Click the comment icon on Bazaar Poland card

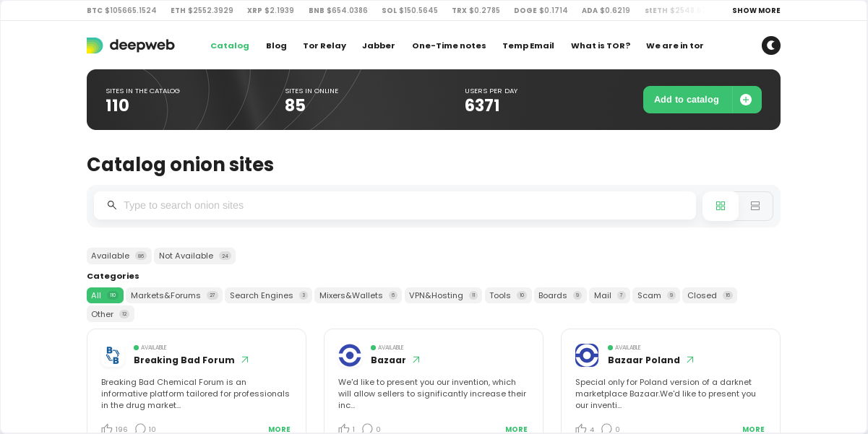tap(606, 428)
